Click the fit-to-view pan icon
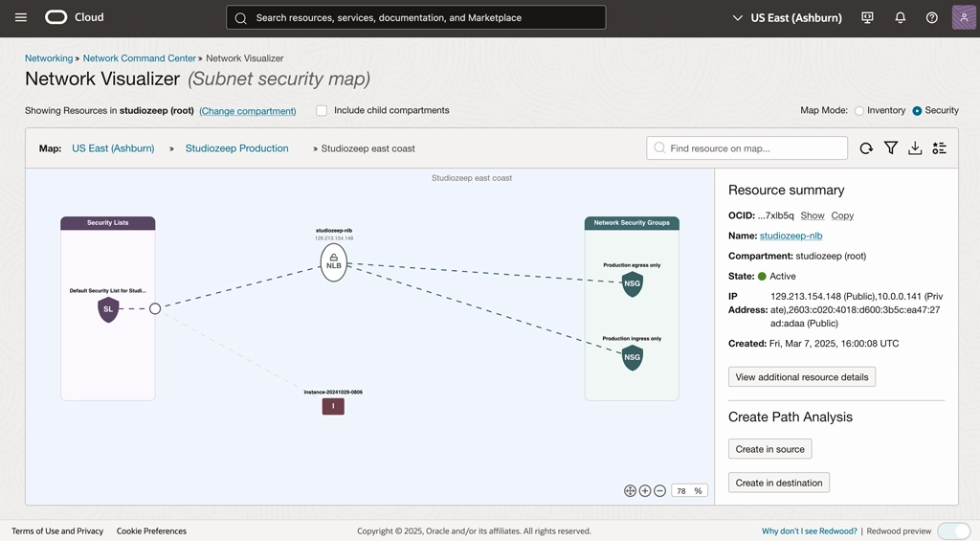Screen dimensions: 980x541 pyautogui.click(x=630, y=490)
